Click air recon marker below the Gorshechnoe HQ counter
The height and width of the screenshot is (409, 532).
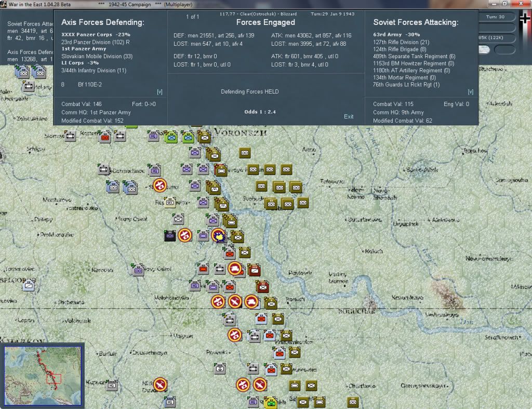[160, 186]
